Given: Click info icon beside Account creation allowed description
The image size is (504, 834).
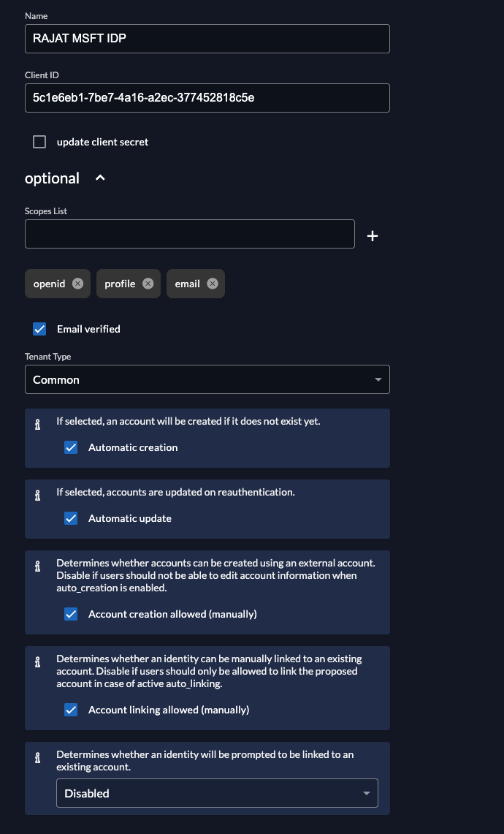Looking at the screenshot, I should click(x=38, y=566).
